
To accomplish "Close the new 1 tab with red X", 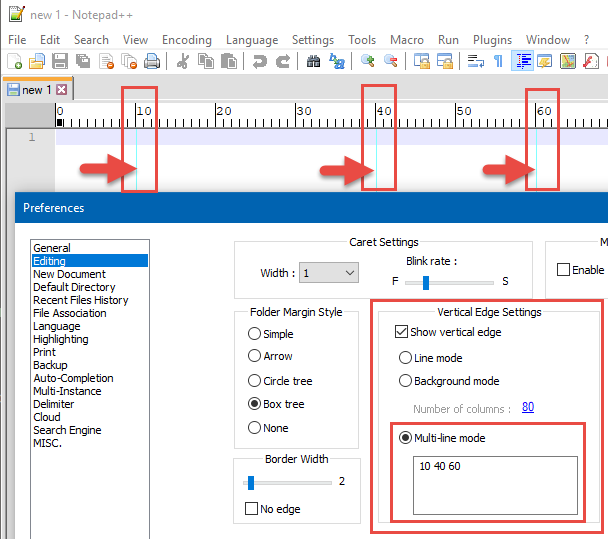I will tap(61, 90).
